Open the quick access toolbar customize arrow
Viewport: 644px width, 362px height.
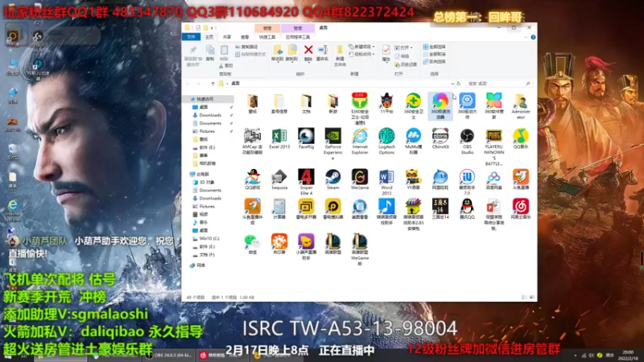tap(212, 28)
